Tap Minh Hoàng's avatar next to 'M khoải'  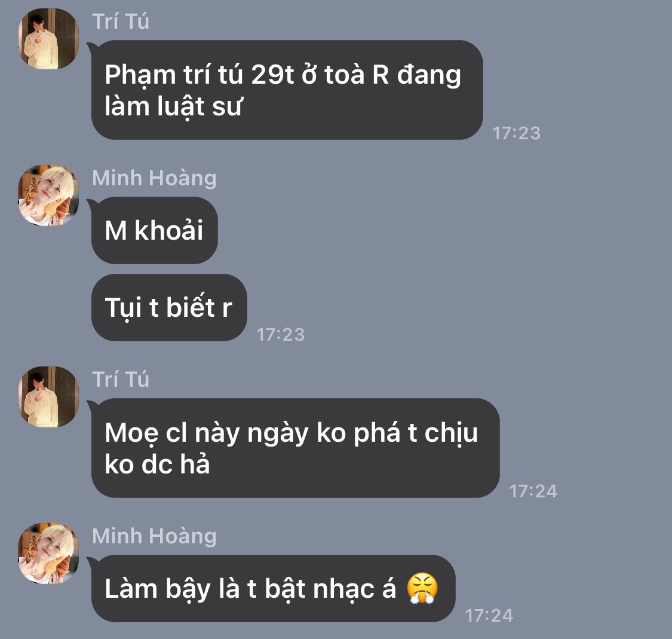click(x=48, y=195)
